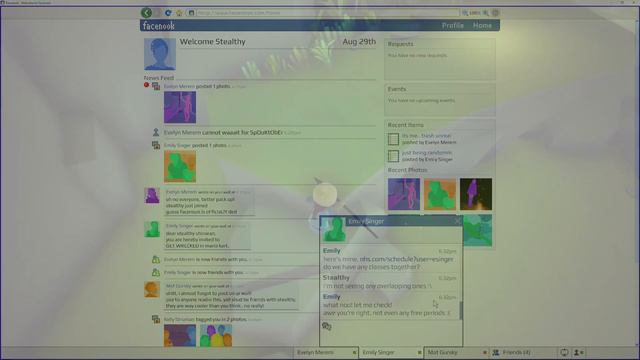Click the chat scrollbar handle
This screenshot has height=360, width=640.
(x=461, y=311)
